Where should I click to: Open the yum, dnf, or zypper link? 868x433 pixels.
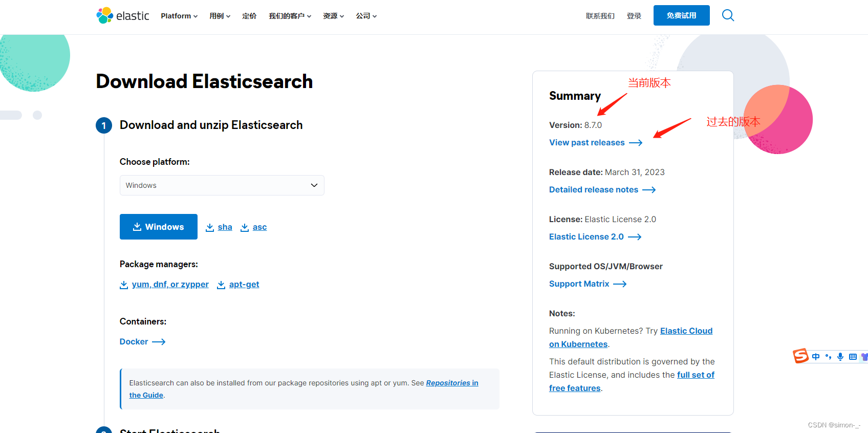(170, 285)
